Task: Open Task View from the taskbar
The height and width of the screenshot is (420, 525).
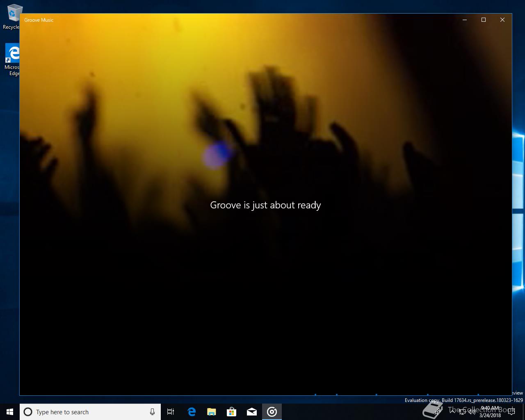Action: pyautogui.click(x=171, y=412)
